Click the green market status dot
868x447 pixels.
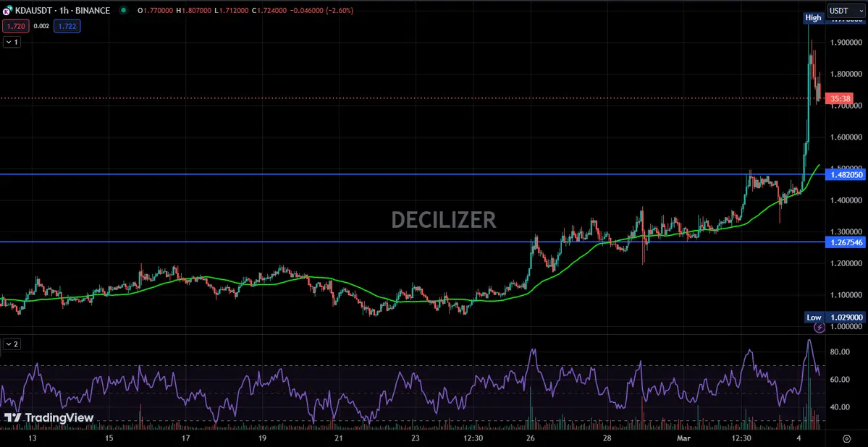click(123, 11)
